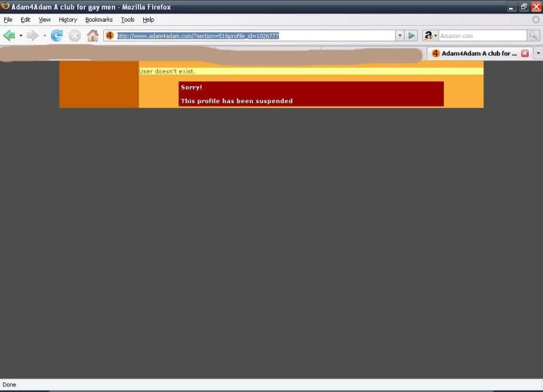Viewport: 543px width, 392px height.
Task: Open the Forward history dropdown arrow
Action: 44,36
